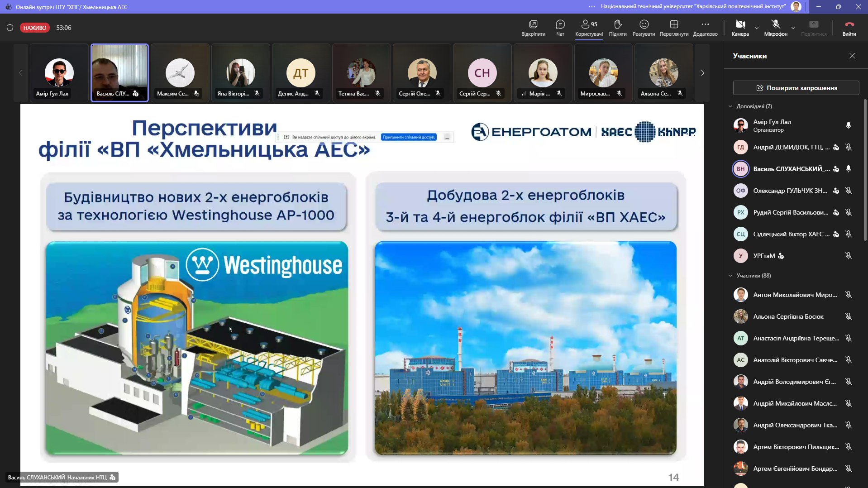Open the Chat (Чат) panel

click(x=560, y=27)
